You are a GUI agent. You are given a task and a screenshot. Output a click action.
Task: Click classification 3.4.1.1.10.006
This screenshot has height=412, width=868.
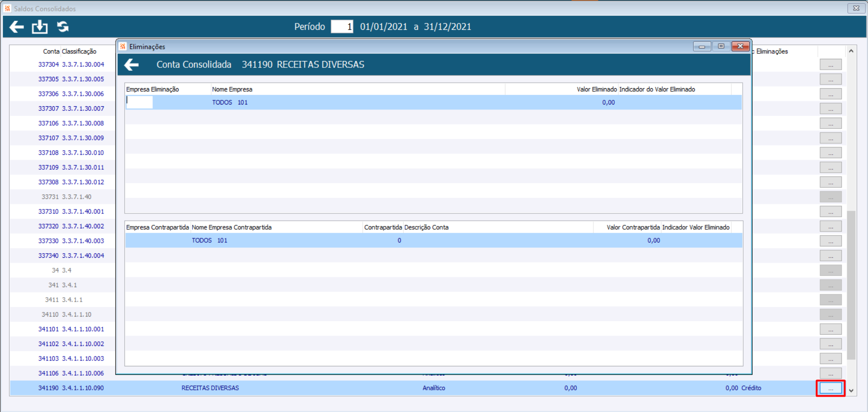click(83, 373)
